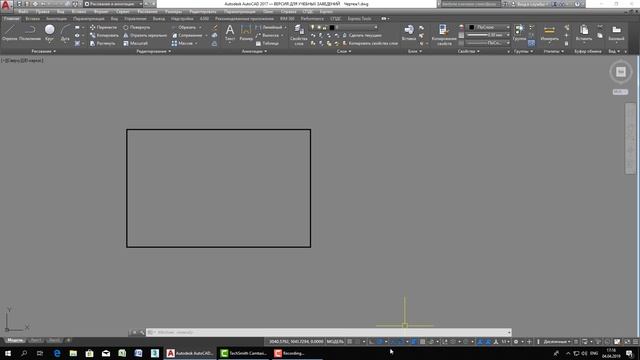Screen dimensions: 640x360
Task: Toggle ortho mode in status bar
Action: pyautogui.click(x=371, y=342)
